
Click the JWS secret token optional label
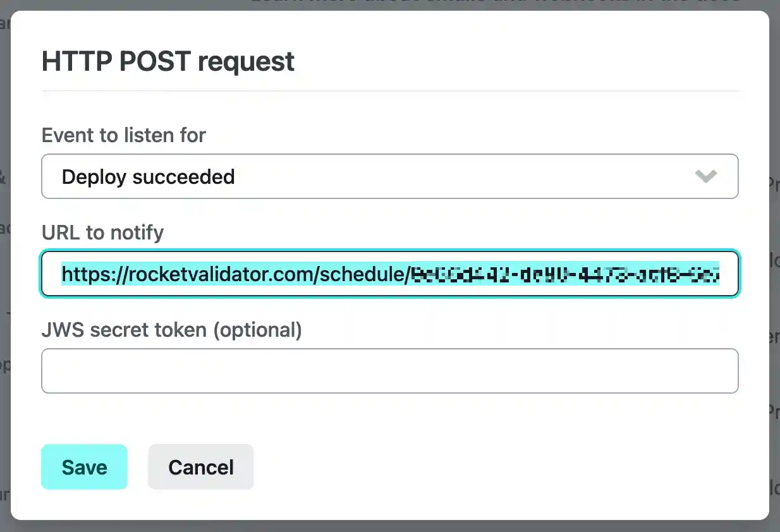point(171,329)
